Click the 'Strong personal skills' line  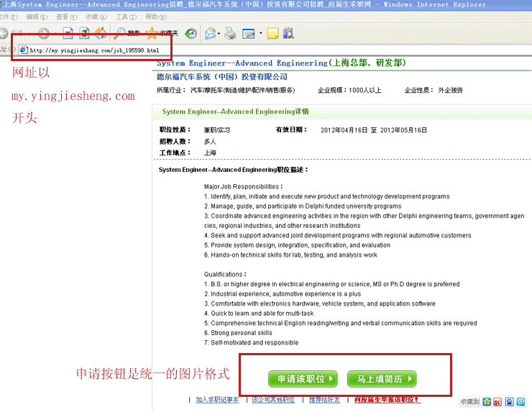(x=238, y=333)
